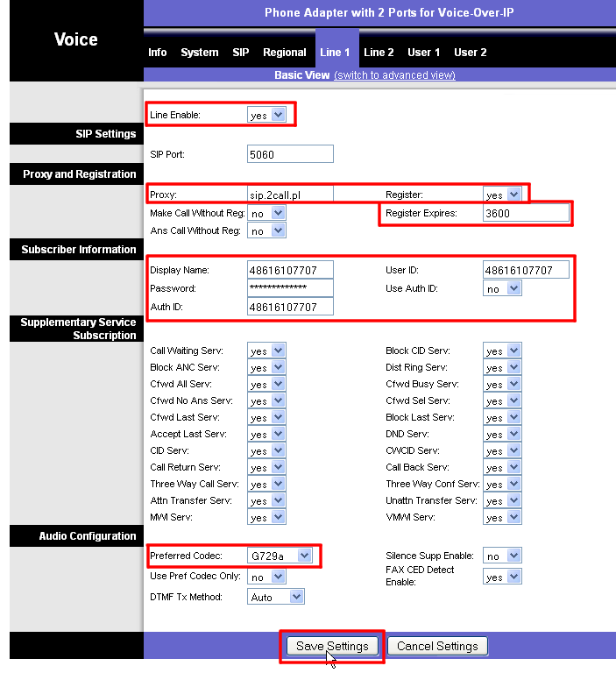Image resolution: width=616 pixels, height=673 pixels.
Task: Open the Block ANC Serv dropdown
Action: tap(266, 367)
